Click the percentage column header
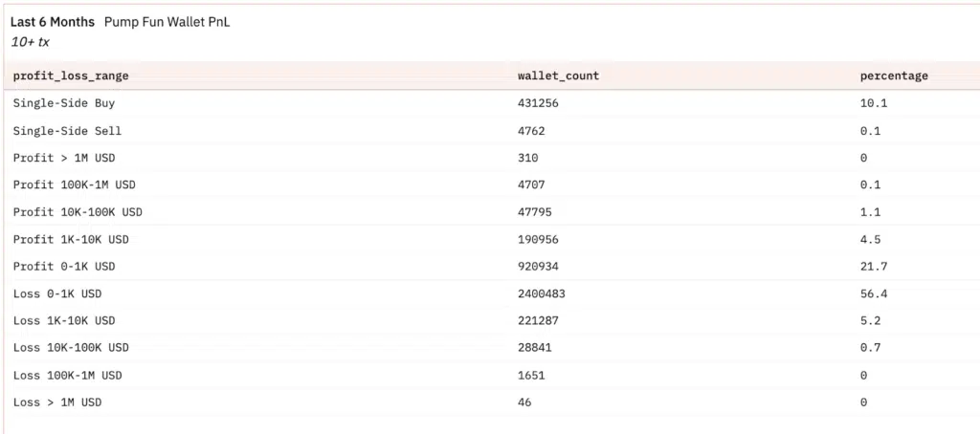 (x=894, y=76)
